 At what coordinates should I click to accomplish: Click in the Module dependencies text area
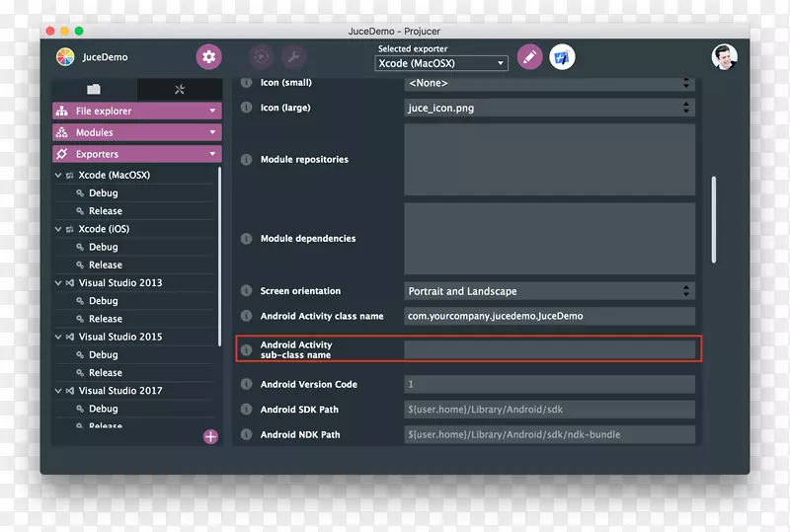pos(549,239)
